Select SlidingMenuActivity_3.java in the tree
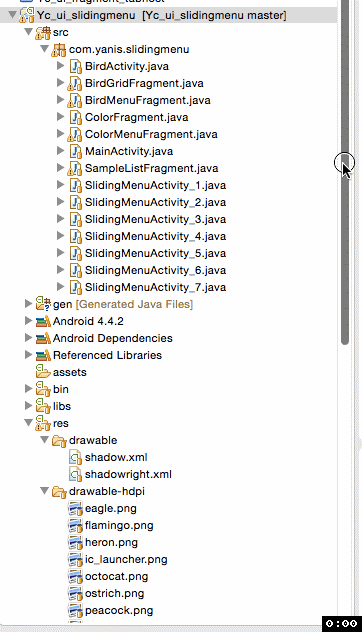The image size is (362, 632). pos(155,219)
